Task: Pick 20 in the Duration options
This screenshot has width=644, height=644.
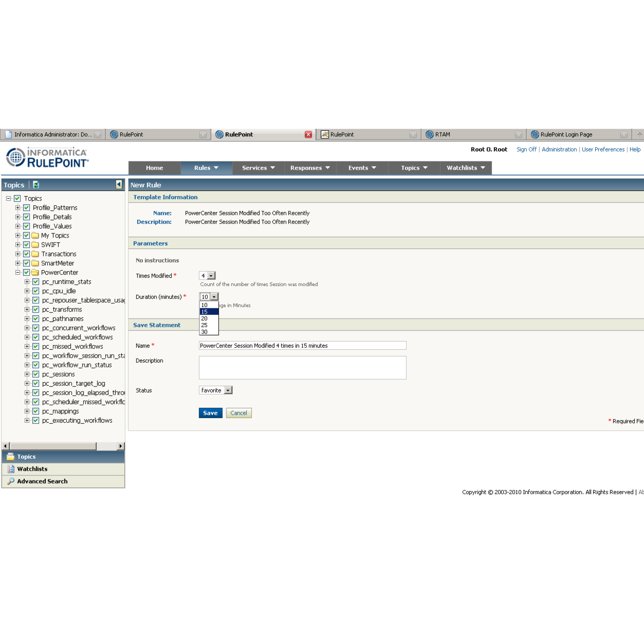Action: click(209, 318)
